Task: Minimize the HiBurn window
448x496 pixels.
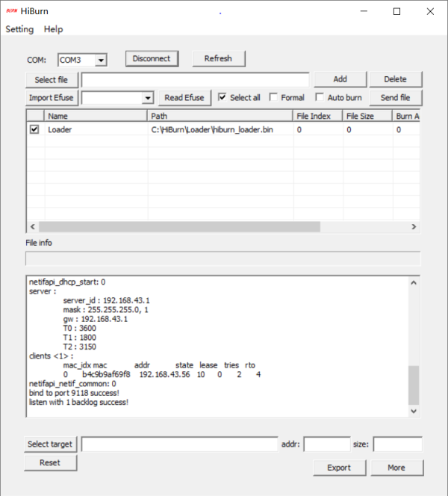Action: coord(364,11)
